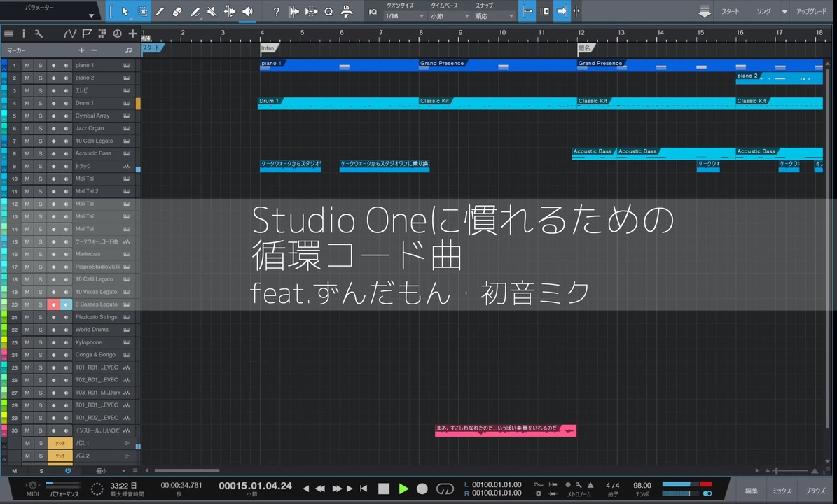Add tracks using the plus icon

pos(132,34)
